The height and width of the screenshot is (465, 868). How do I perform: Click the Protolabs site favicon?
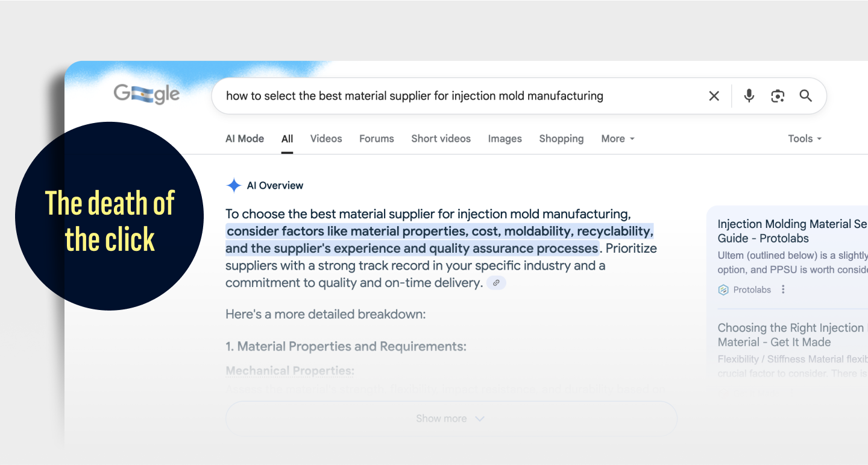(723, 290)
